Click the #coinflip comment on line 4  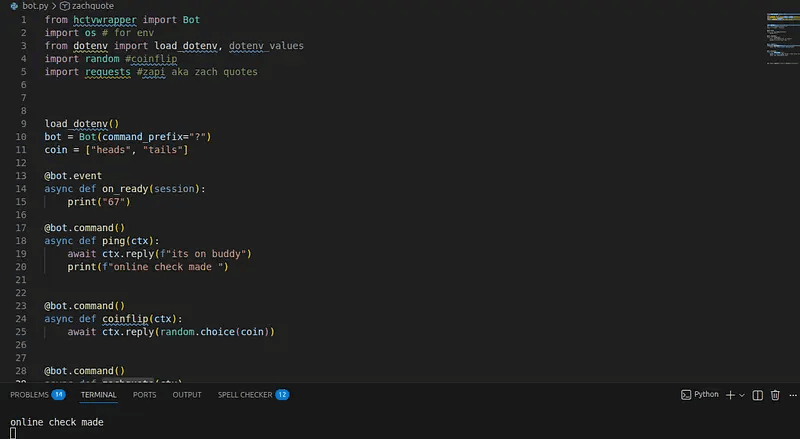151,59
